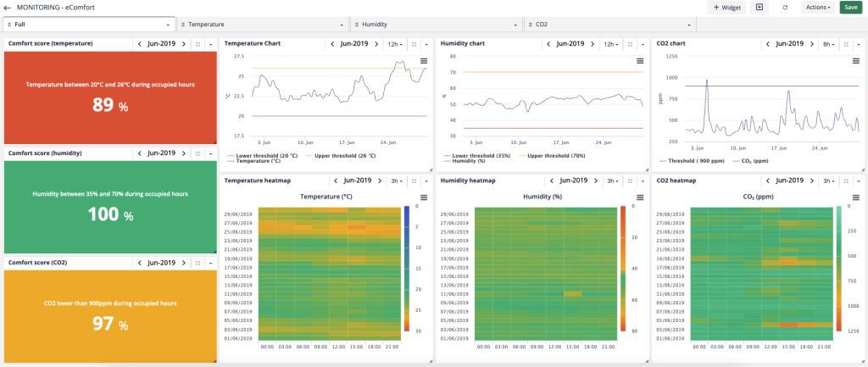
Task: Open the 8h interval dropdown on CO2 chart
Action: [x=829, y=44]
